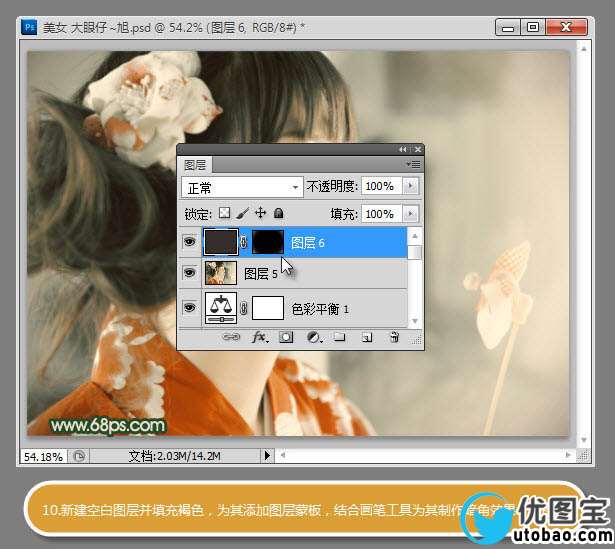Close the document window
This screenshot has height=549, width=615.
566,27
